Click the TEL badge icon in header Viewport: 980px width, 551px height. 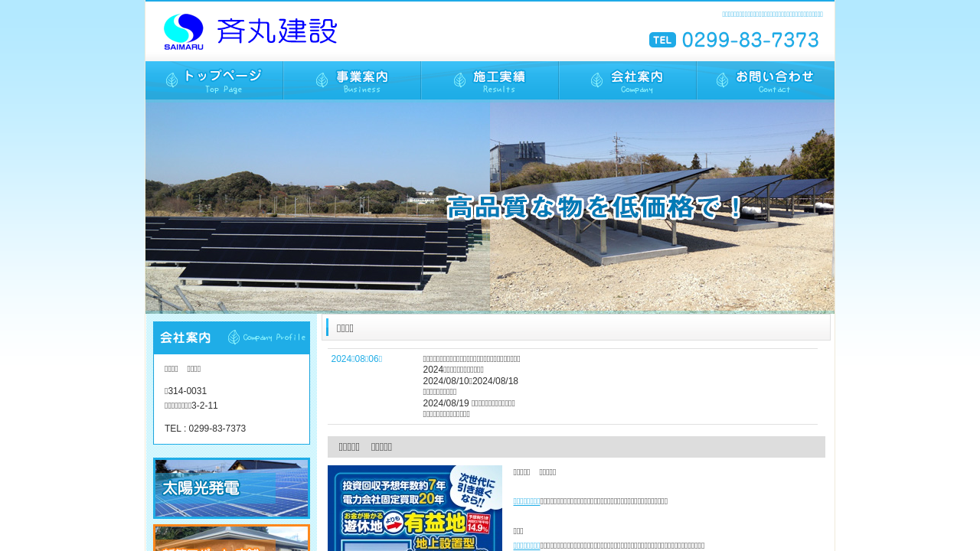[x=662, y=40]
